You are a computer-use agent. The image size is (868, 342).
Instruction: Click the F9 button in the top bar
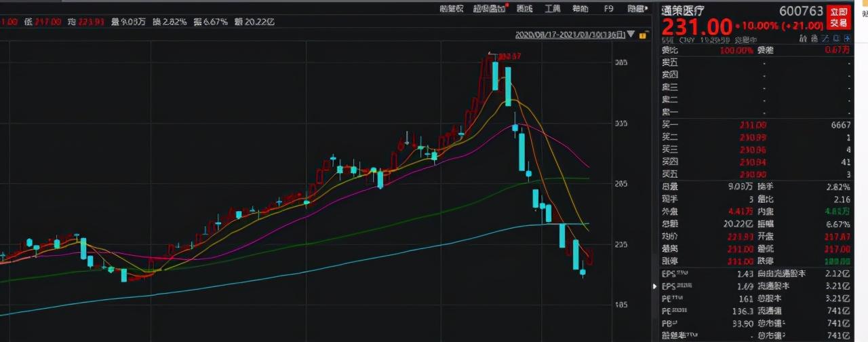[608, 9]
